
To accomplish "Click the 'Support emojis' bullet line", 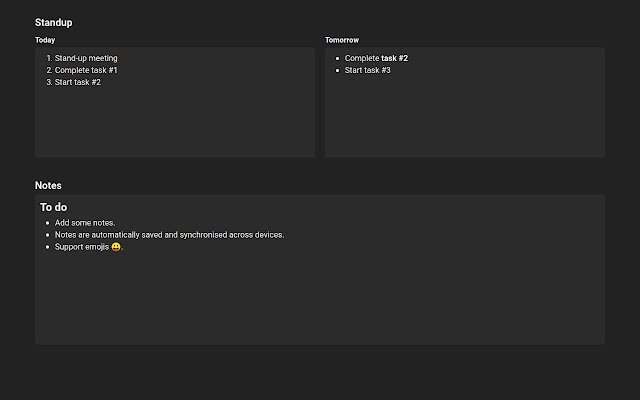I will pos(89,247).
